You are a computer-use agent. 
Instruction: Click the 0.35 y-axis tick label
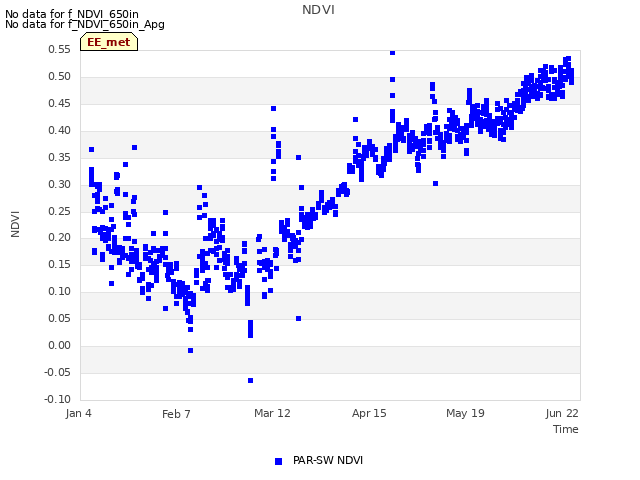point(60,157)
